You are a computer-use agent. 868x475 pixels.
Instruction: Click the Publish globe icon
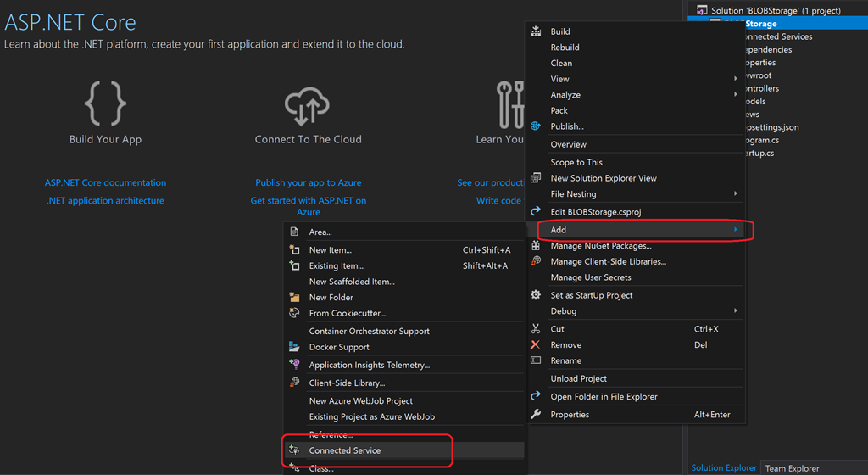coord(536,126)
